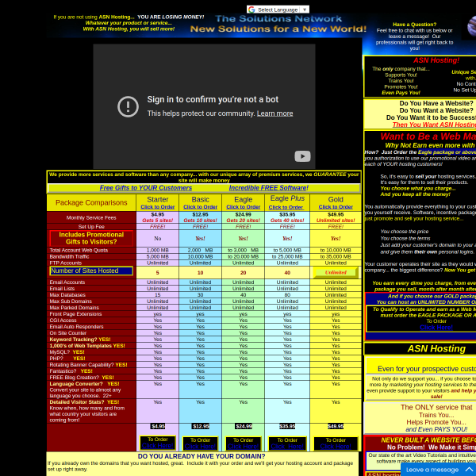Click the Rotating Banner Capability? YES! label
This screenshot has height=476, width=476.
pos(89,365)
